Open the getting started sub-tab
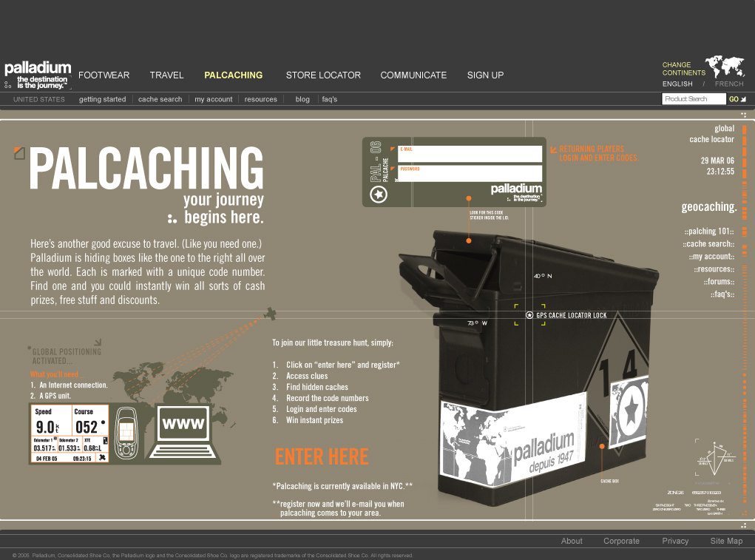755x560 pixels. click(103, 99)
